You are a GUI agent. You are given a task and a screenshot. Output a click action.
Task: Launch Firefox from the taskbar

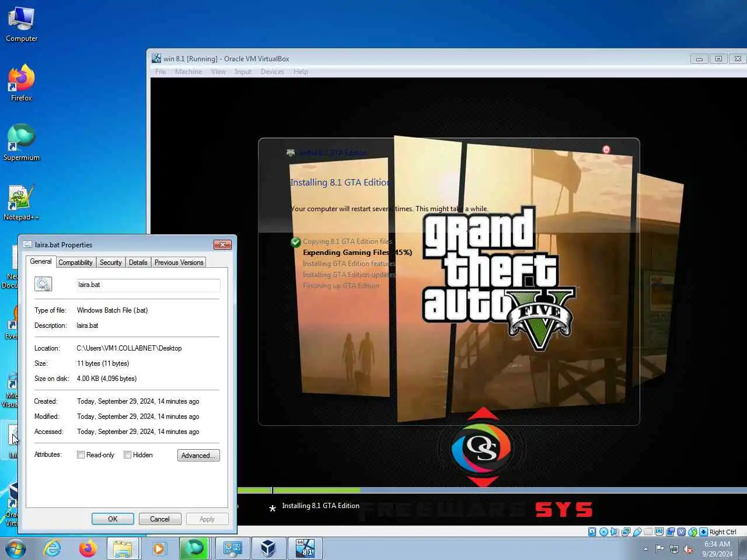coord(88,548)
